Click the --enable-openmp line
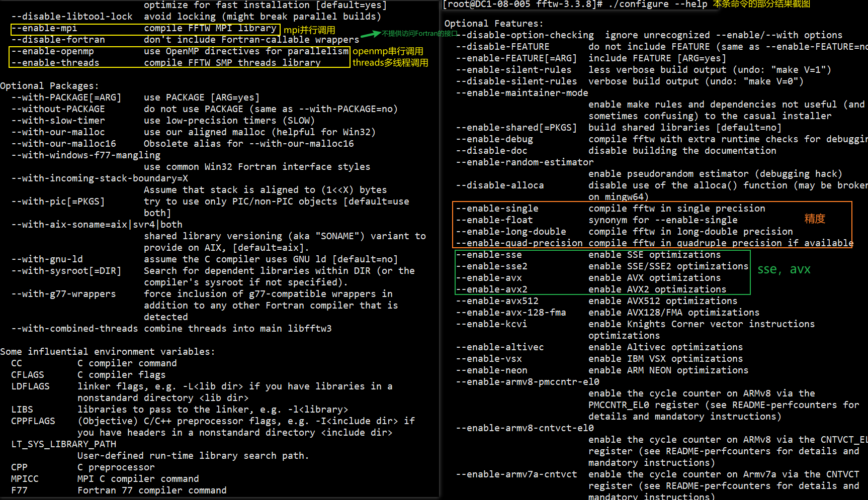 pyautogui.click(x=53, y=51)
